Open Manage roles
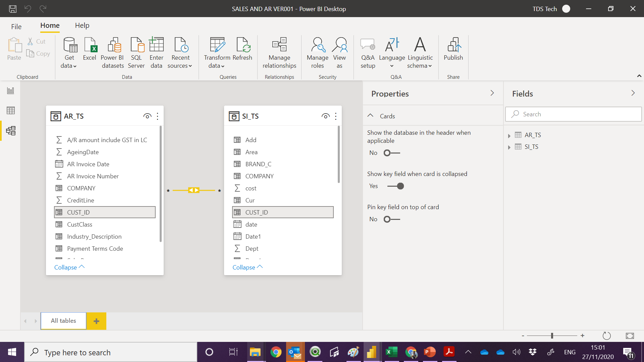644x362 pixels. (x=317, y=53)
